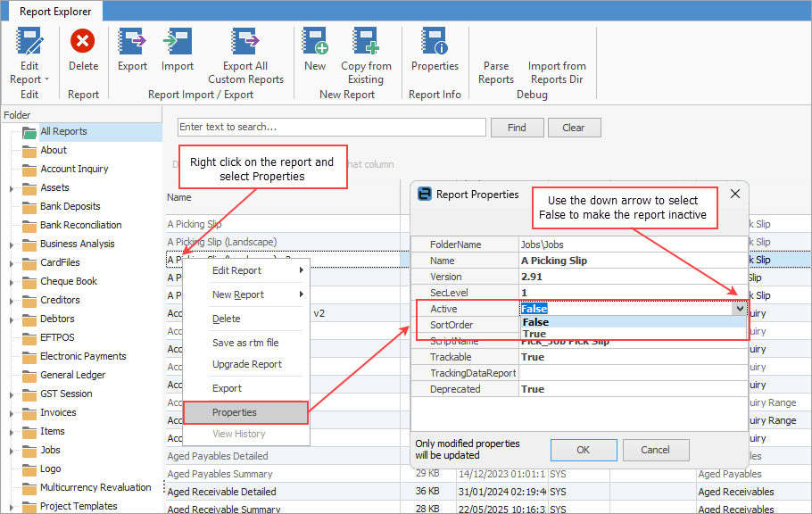Screen dimensions: 812x514
Task: Select the All Reports folder
Action: pyautogui.click(x=63, y=131)
